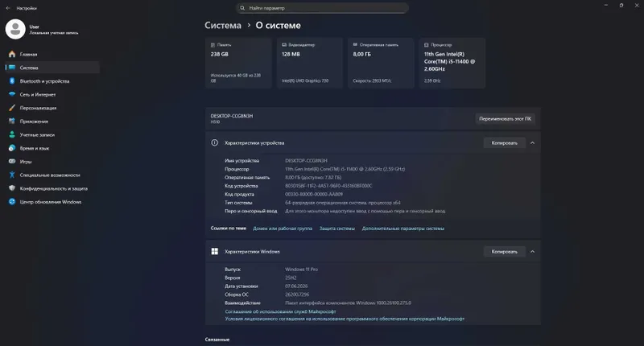Open Дополнительные параметры системы link
The width and height of the screenshot is (644, 346).
403,229
